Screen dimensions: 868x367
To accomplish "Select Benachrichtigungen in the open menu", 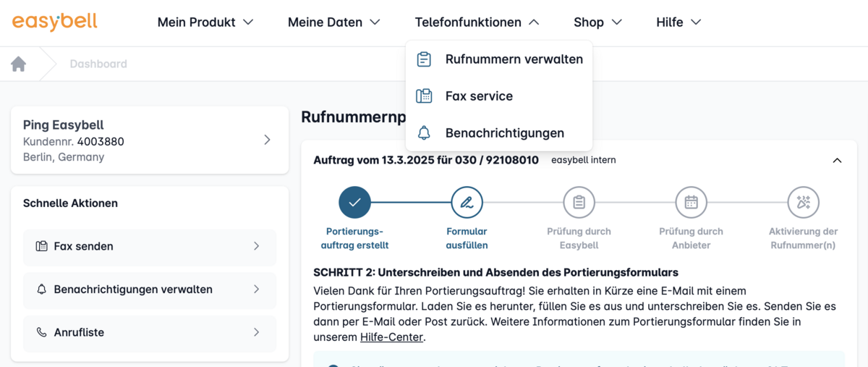I will (504, 133).
